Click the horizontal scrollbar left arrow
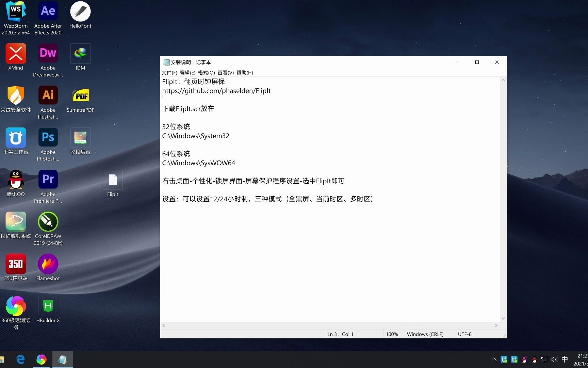Image resolution: width=588 pixels, height=368 pixels. coord(164,325)
